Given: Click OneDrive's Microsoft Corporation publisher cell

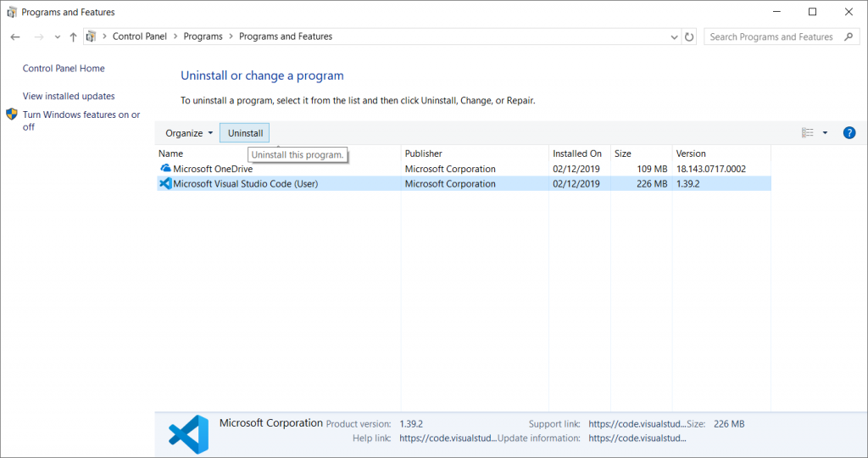Looking at the screenshot, I should 450,169.
